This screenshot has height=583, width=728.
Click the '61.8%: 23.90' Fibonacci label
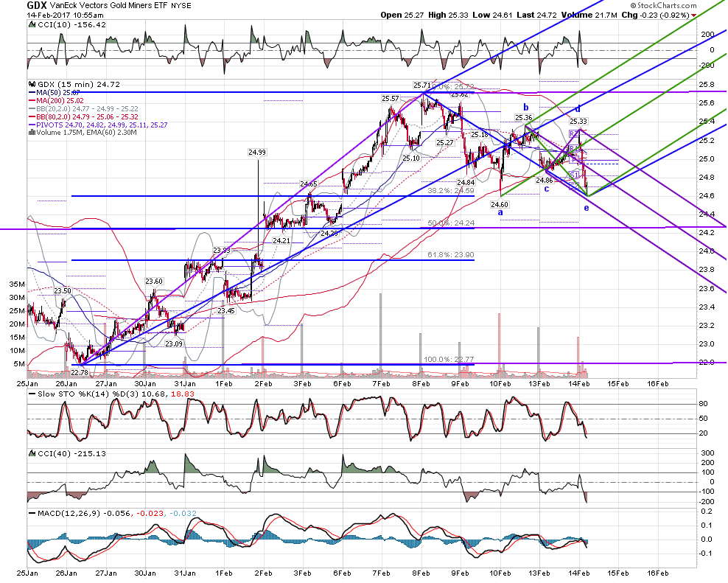tap(451, 255)
